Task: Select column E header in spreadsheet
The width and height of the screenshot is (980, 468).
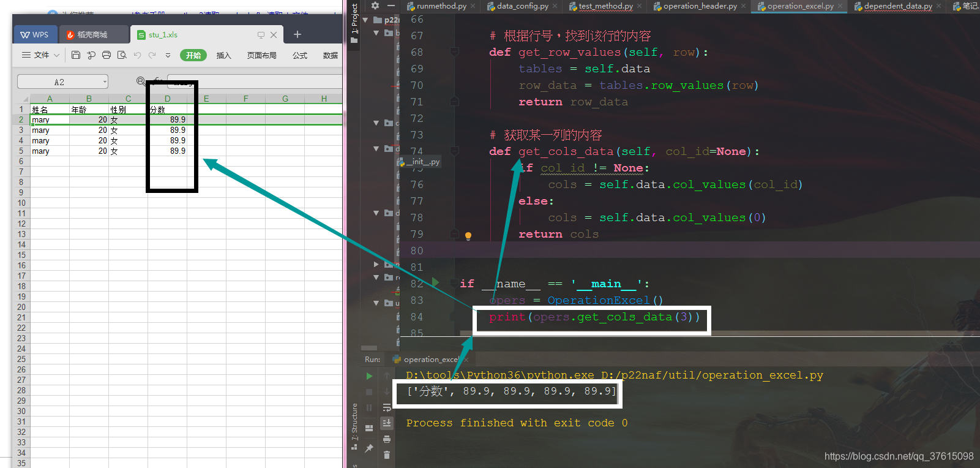Action: [206, 99]
